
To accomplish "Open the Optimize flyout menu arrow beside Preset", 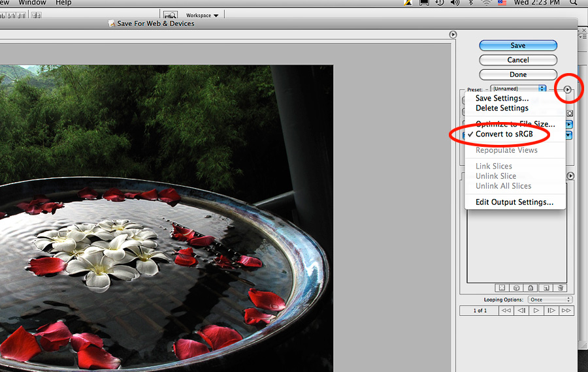I will coord(568,89).
